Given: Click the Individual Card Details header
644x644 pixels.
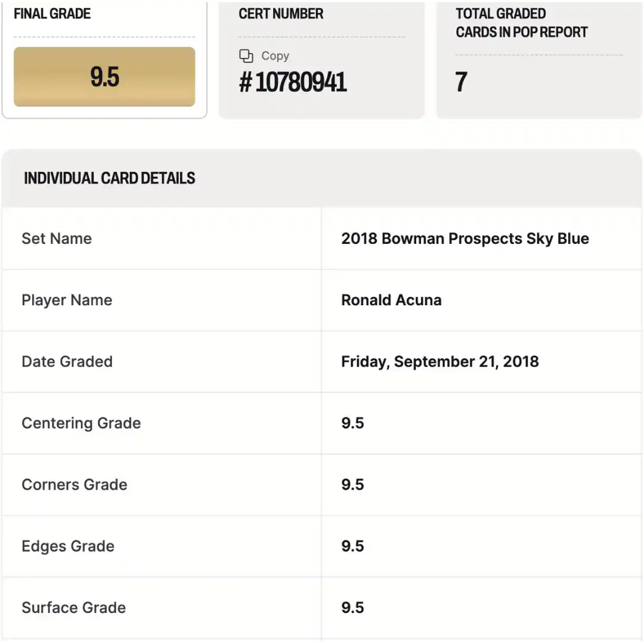Looking at the screenshot, I should (110, 178).
